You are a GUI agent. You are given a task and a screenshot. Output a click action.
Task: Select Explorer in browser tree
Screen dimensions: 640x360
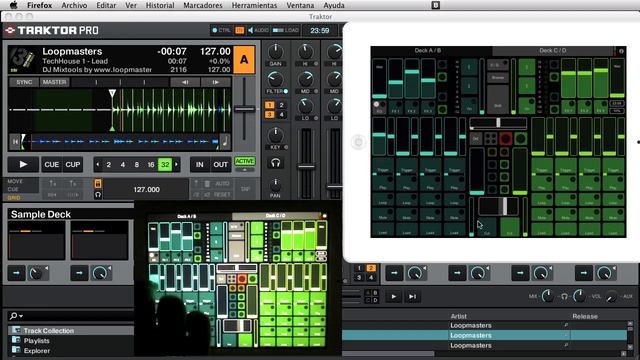click(x=37, y=351)
